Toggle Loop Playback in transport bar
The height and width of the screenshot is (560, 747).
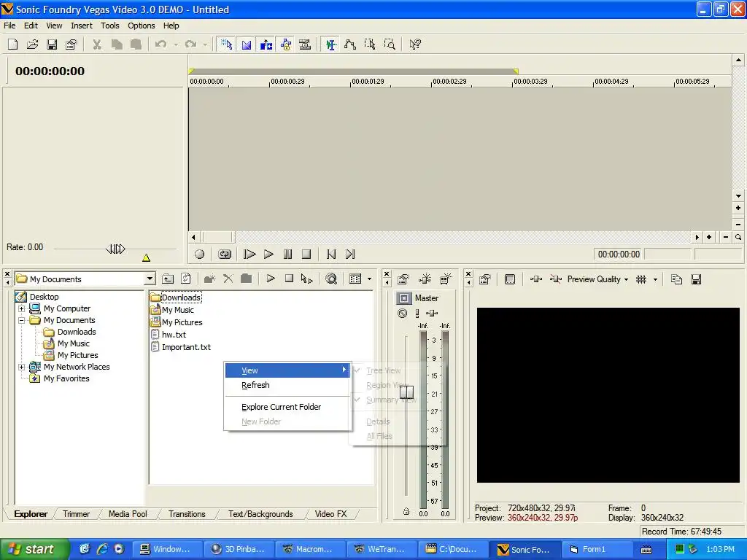click(225, 254)
